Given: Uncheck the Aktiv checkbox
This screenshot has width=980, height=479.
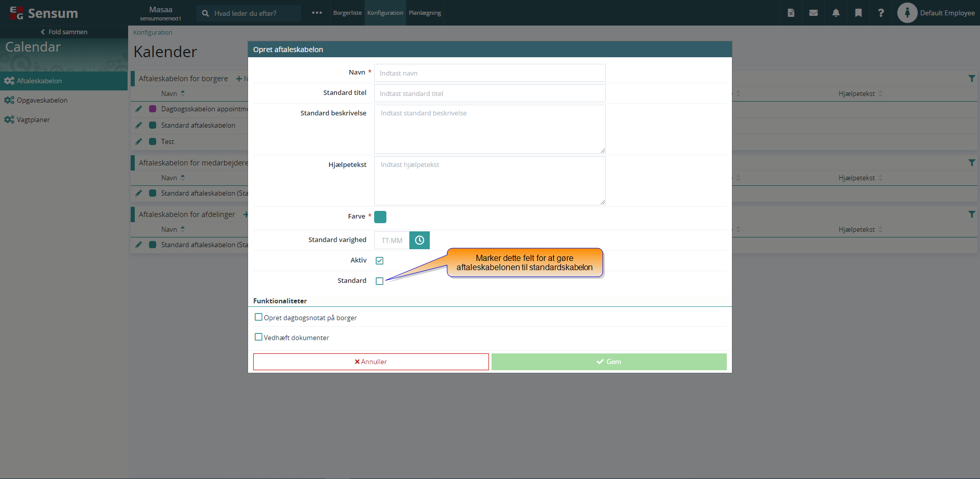Looking at the screenshot, I should click(x=379, y=260).
